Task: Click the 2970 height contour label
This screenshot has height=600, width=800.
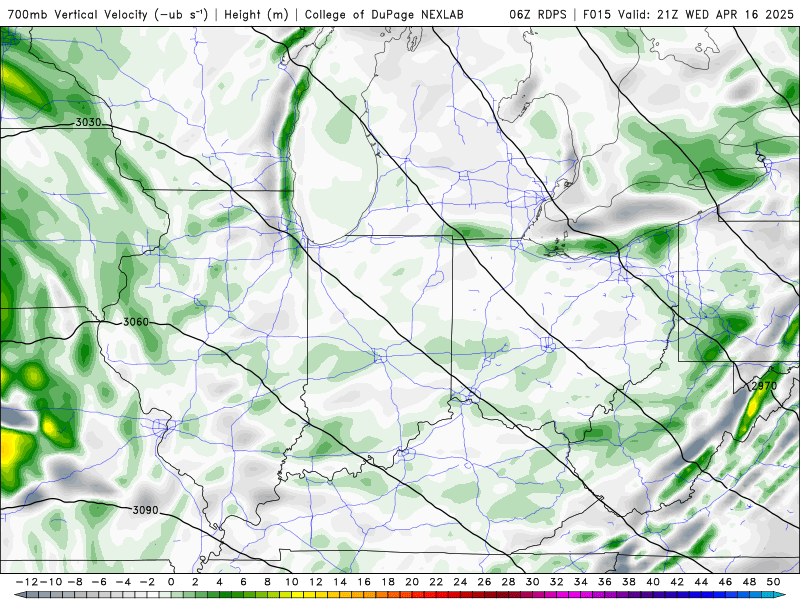Action: (764, 386)
